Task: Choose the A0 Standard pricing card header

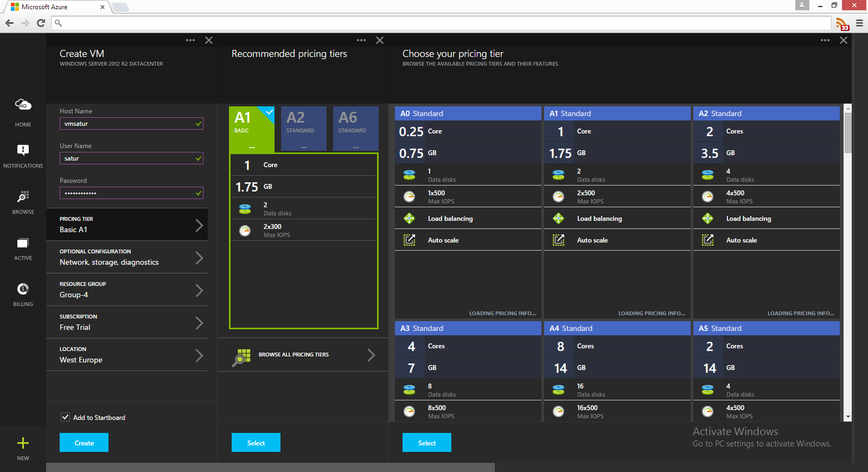Action: [468, 113]
